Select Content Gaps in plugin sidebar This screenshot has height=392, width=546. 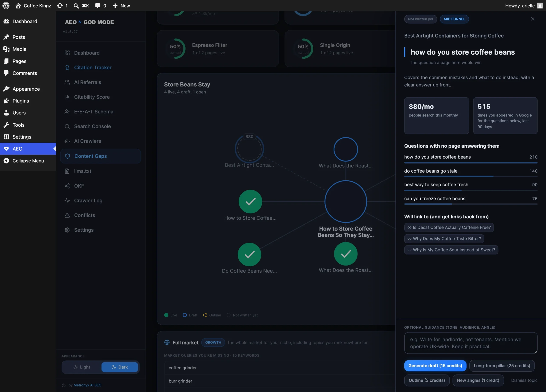(x=100, y=156)
